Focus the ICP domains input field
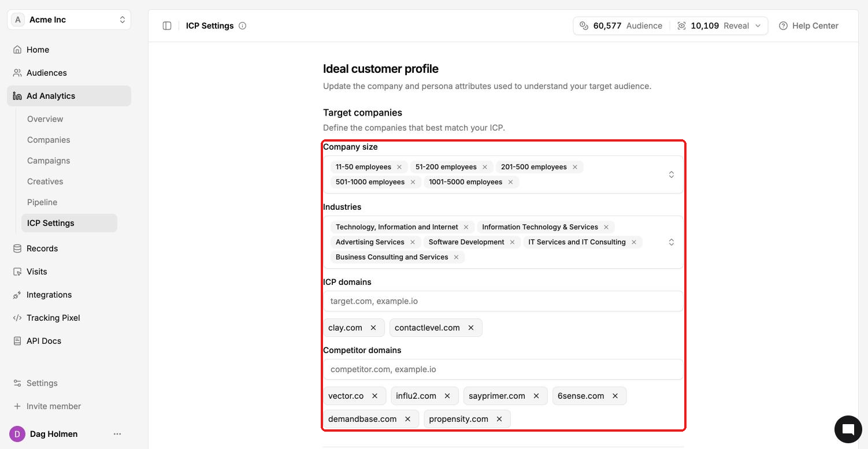 coord(503,301)
